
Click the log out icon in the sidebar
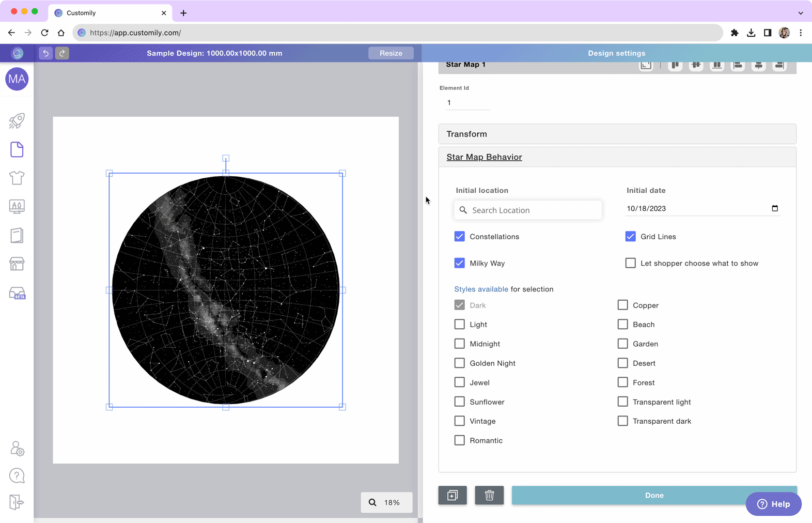tap(17, 502)
